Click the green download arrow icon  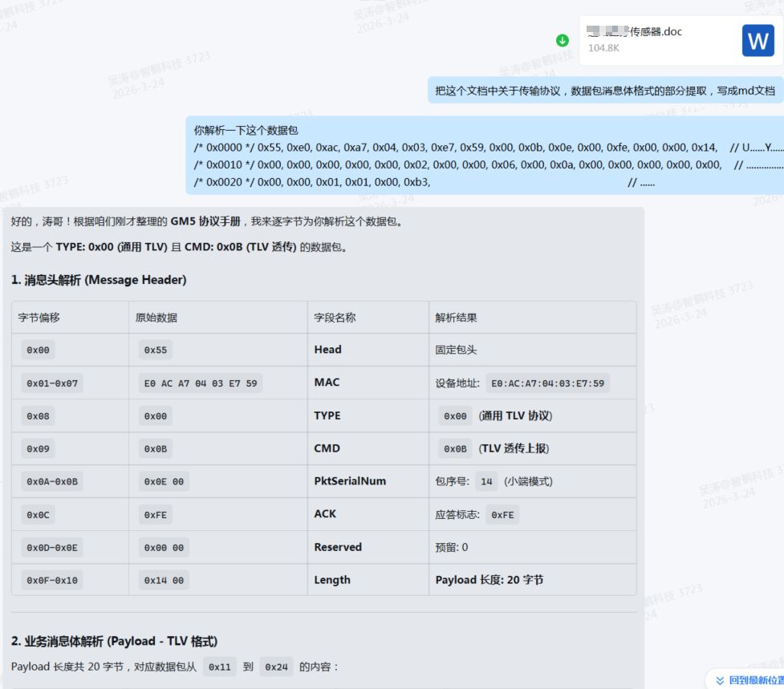[x=562, y=40]
